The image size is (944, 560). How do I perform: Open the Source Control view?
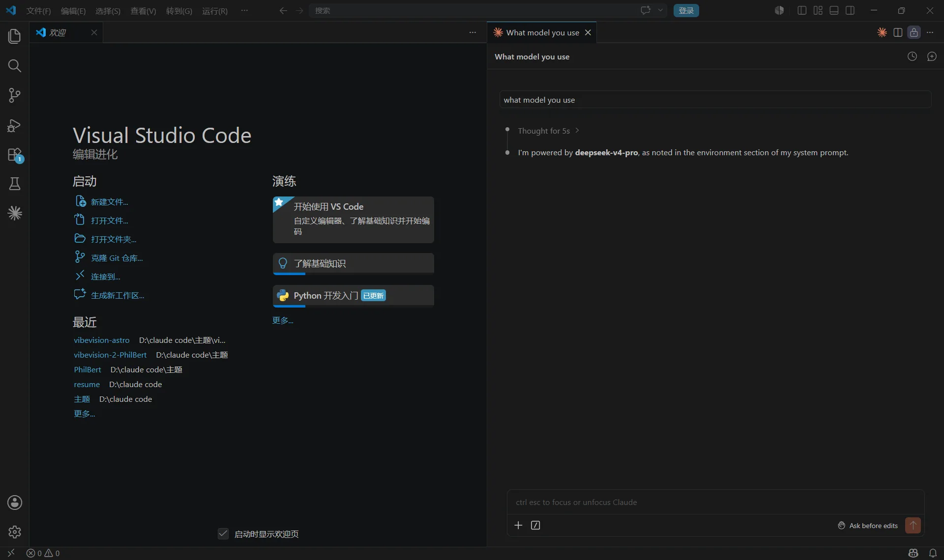[15, 95]
